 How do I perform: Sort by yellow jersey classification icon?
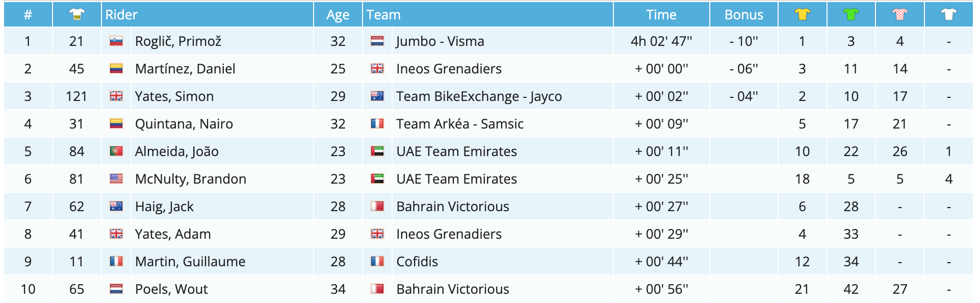(802, 14)
